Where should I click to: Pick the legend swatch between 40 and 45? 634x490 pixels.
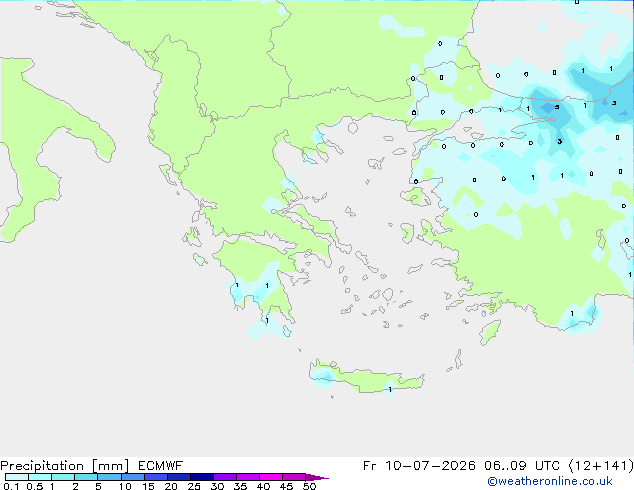click(x=271, y=477)
